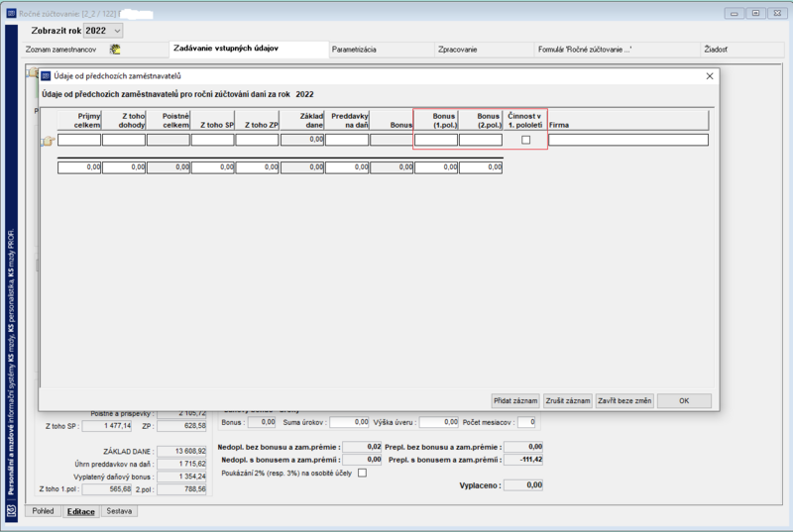Click the Firma input field
Screen dimensions: 793x532
pyautogui.click(x=628, y=140)
